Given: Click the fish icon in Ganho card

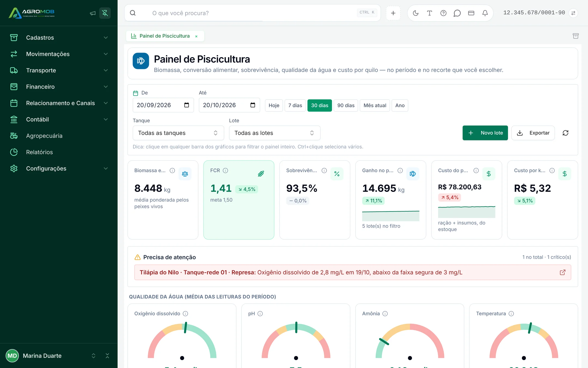Looking at the screenshot, I should [x=413, y=174].
